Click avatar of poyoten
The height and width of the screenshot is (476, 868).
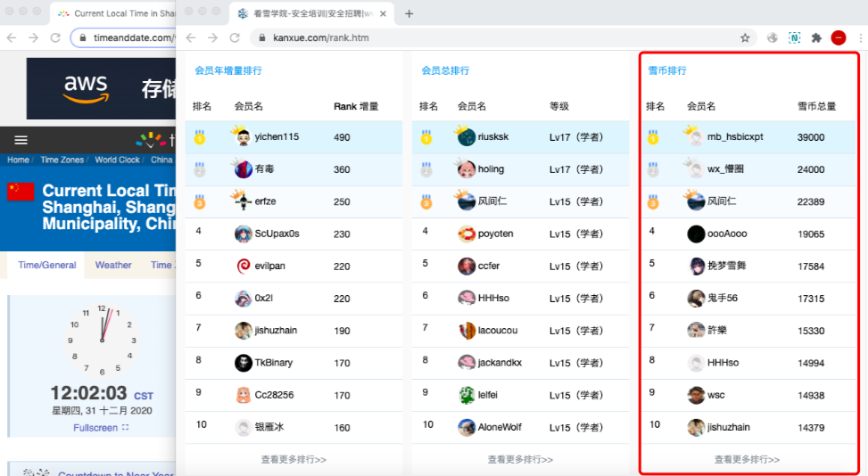466,234
